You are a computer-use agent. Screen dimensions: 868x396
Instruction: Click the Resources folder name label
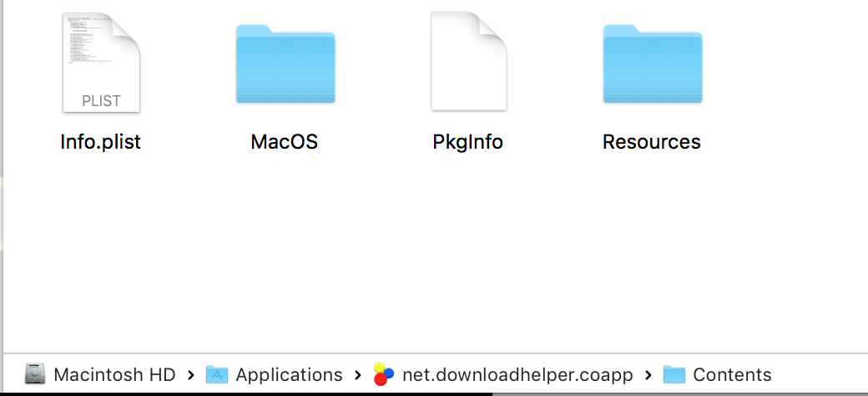click(652, 142)
